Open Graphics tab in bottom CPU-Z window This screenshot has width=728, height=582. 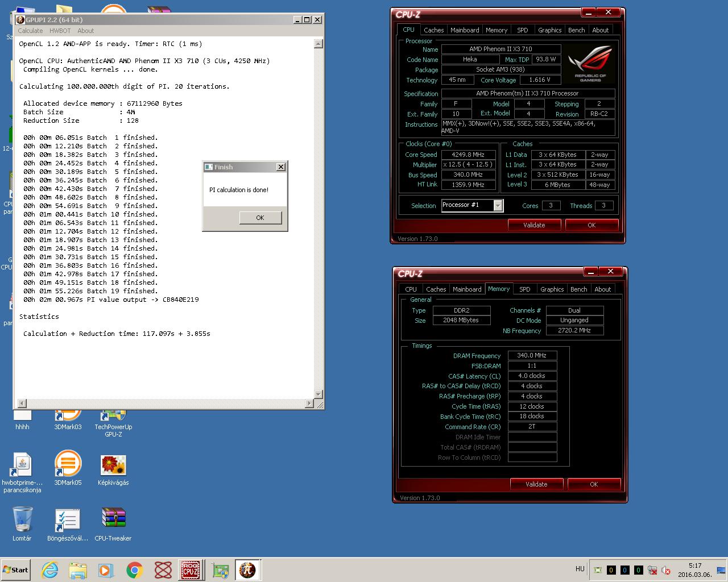click(x=552, y=289)
